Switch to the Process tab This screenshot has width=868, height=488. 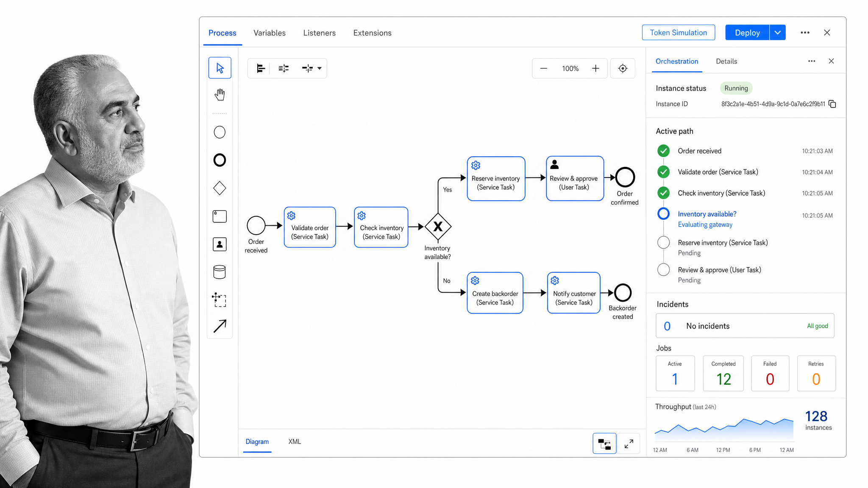tap(223, 33)
